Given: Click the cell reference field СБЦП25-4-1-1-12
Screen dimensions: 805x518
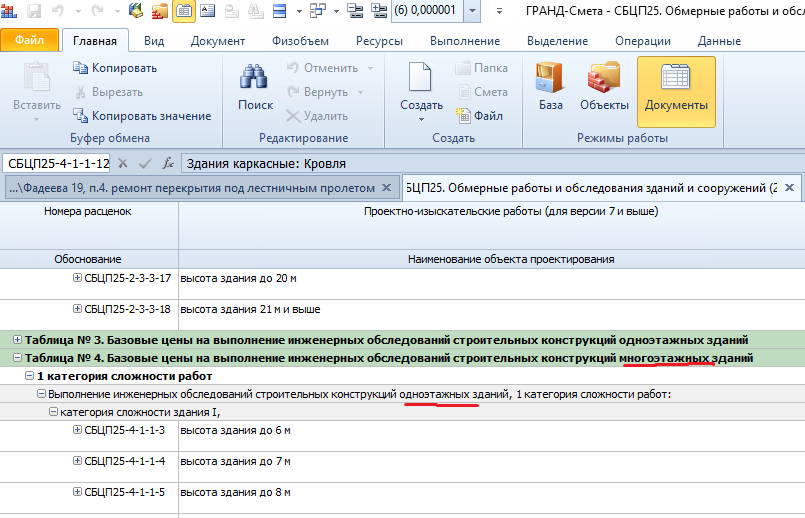Looking at the screenshot, I should 57,163.
